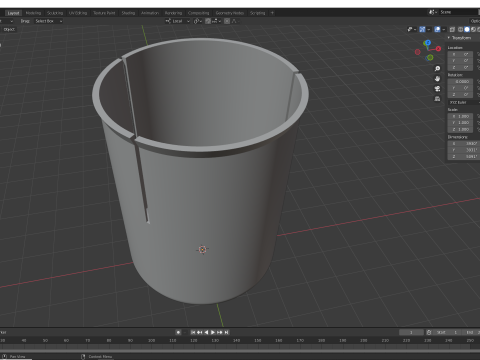Click the Location Z field
Screen dimensions: 480x360
(x=460, y=67)
